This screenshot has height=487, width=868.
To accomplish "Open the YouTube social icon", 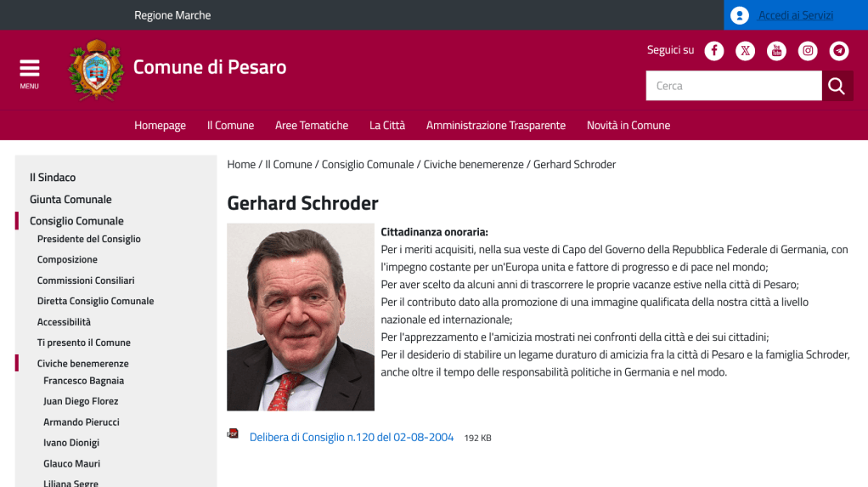I will pyautogui.click(x=776, y=51).
